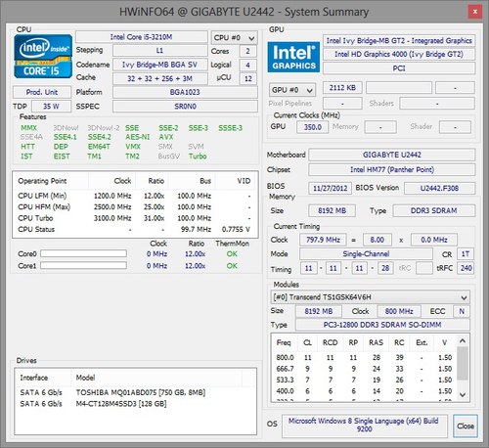Expand the Transcend TS1GSK64V6H module dropdown
This screenshot has width=489, height=448.
pyautogui.click(x=370, y=297)
